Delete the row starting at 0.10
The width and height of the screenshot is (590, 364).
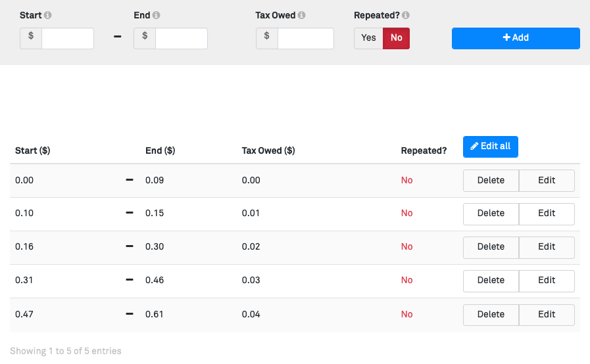[x=491, y=214]
